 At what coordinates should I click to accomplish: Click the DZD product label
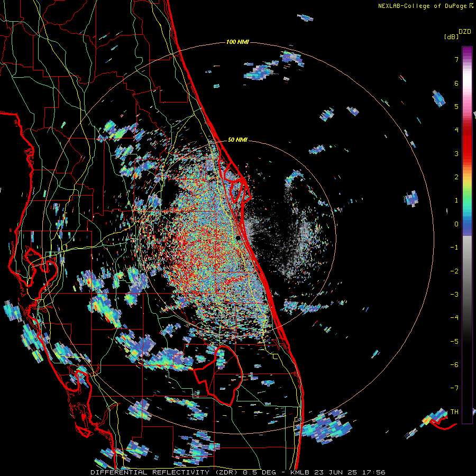[x=465, y=32]
